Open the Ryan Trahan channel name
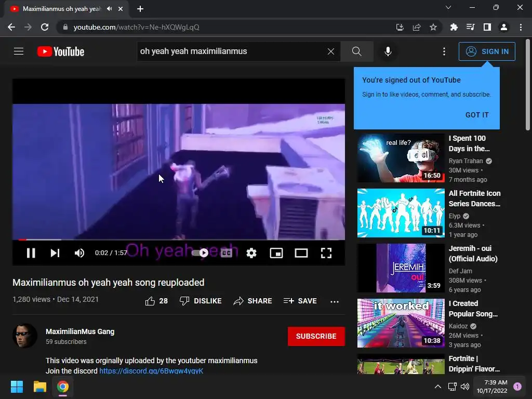This screenshot has height=399, width=532. pos(465,161)
